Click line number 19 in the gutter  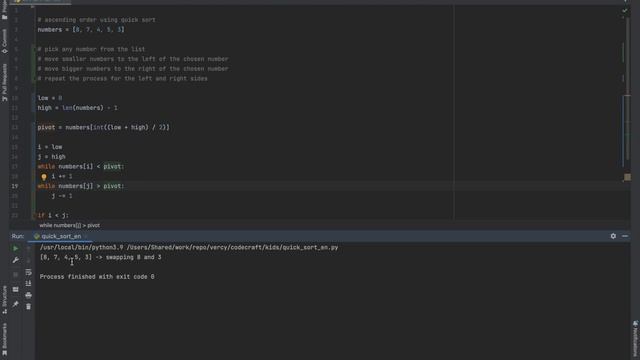click(15, 186)
